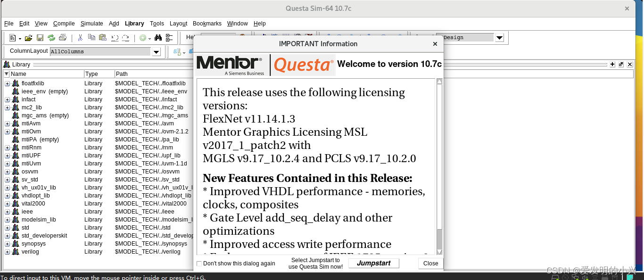Click the Library panel plus (zoom) icon

point(612,64)
